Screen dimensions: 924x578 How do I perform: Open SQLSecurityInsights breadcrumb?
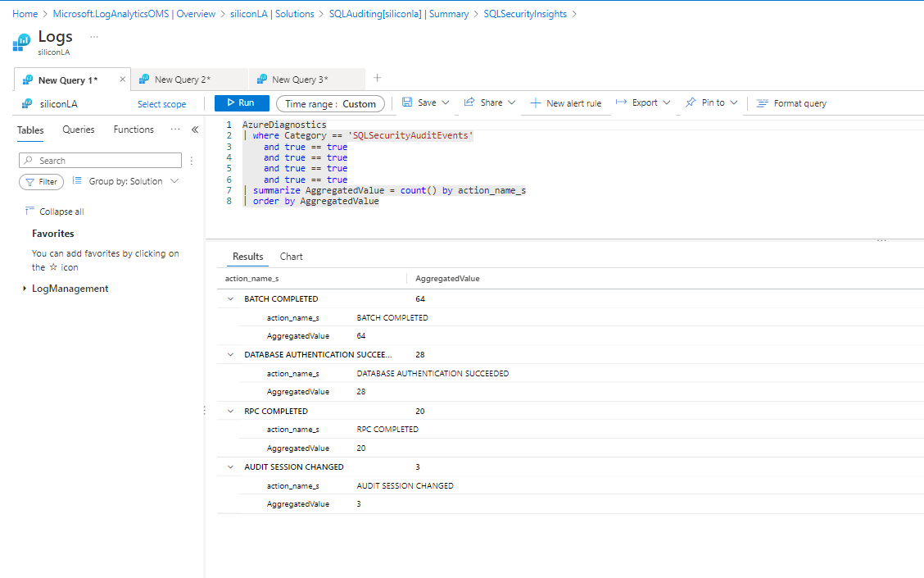(525, 14)
